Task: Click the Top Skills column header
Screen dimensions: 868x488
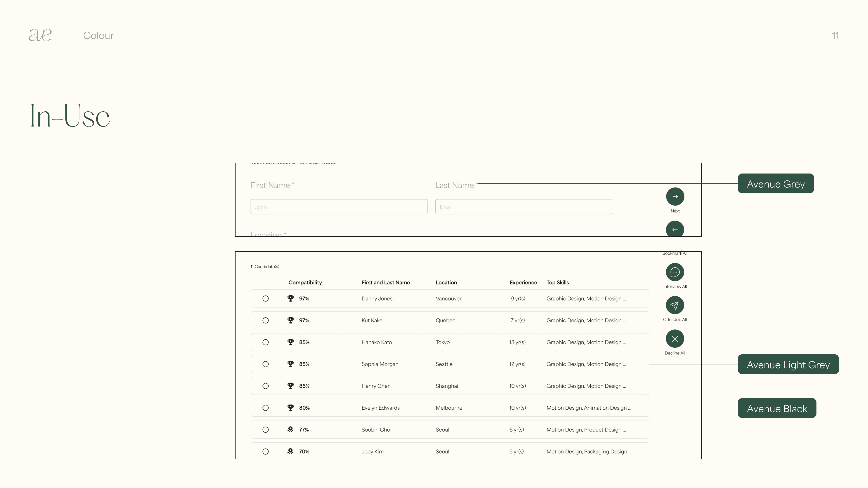Action: 557,283
